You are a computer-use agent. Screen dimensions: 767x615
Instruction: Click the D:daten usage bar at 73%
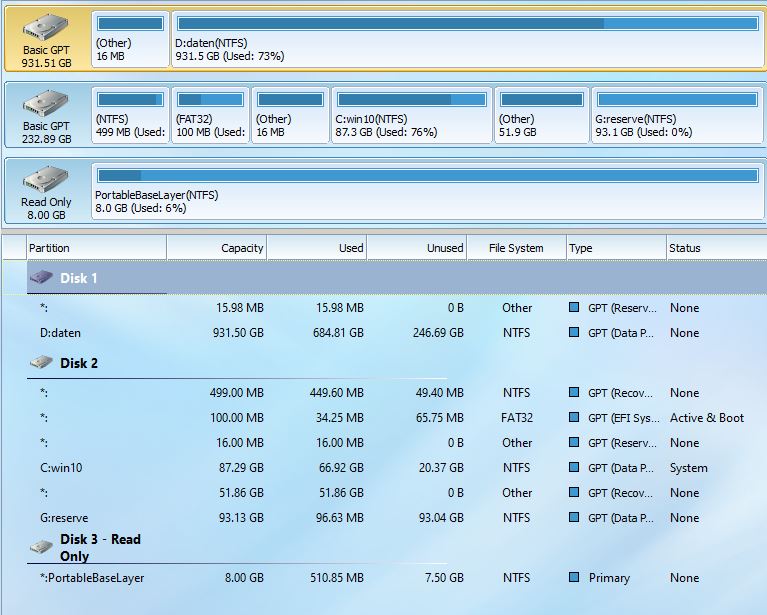coord(468,23)
